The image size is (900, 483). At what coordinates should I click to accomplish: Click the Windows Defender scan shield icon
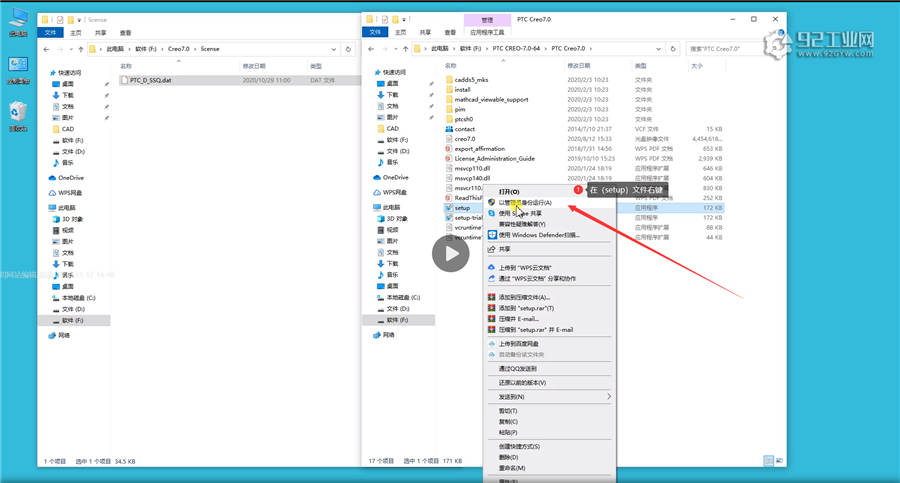pyautogui.click(x=492, y=235)
